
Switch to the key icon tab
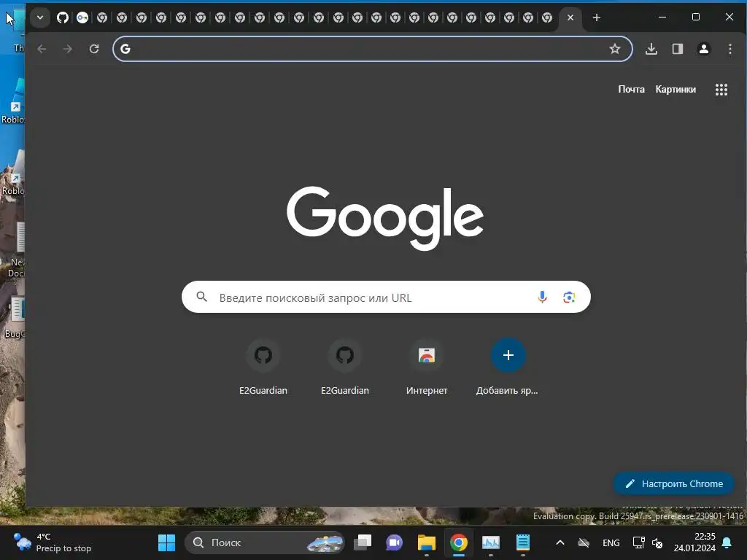[x=82, y=17]
